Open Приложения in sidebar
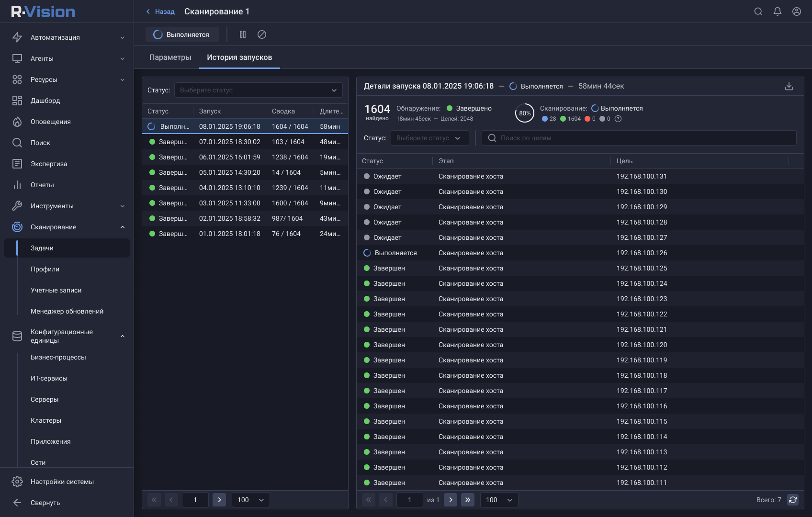 pos(51,441)
